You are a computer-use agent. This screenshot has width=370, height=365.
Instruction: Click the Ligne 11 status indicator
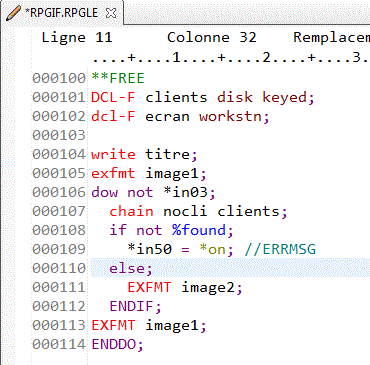coord(77,37)
